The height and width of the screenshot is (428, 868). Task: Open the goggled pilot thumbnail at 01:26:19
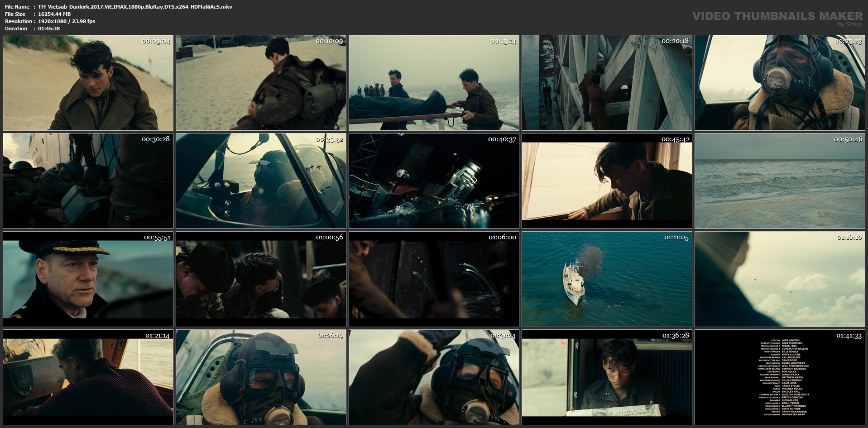point(261,377)
